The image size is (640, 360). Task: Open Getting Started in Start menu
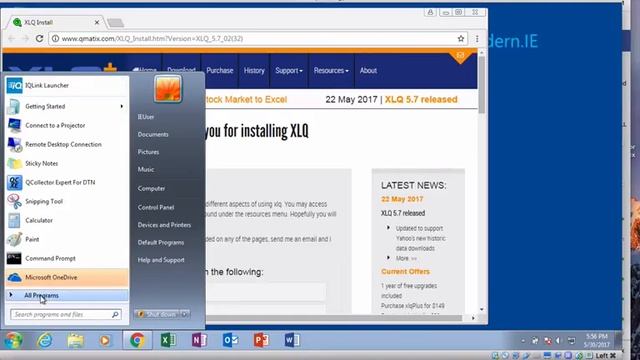click(67, 107)
